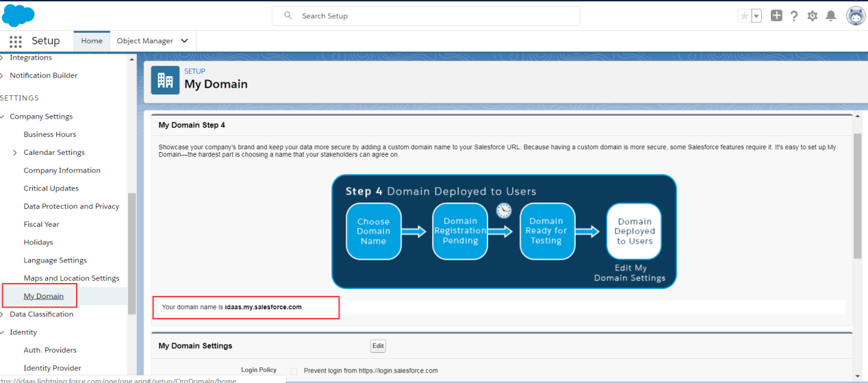Click into the Search Setup field
This screenshot has width=868, height=383.
pyautogui.click(x=426, y=16)
